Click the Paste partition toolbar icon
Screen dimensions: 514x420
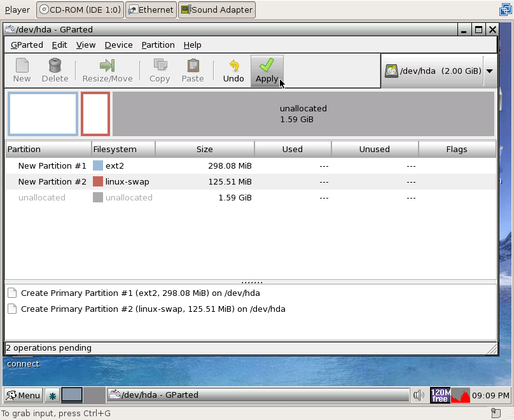click(x=193, y=71)
